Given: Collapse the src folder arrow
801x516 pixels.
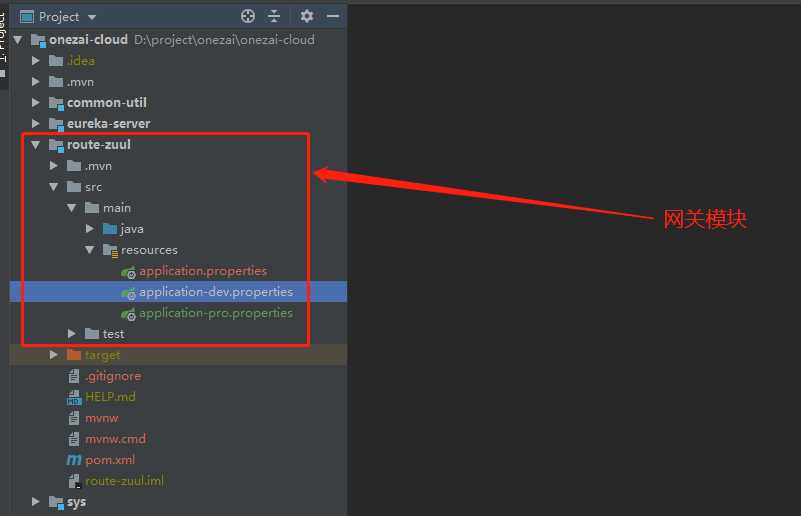Looking at the screenshot, I should (x=54, y=187).
